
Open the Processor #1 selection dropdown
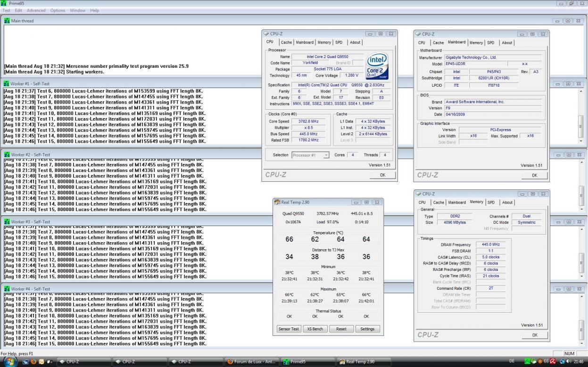point(310,155)
